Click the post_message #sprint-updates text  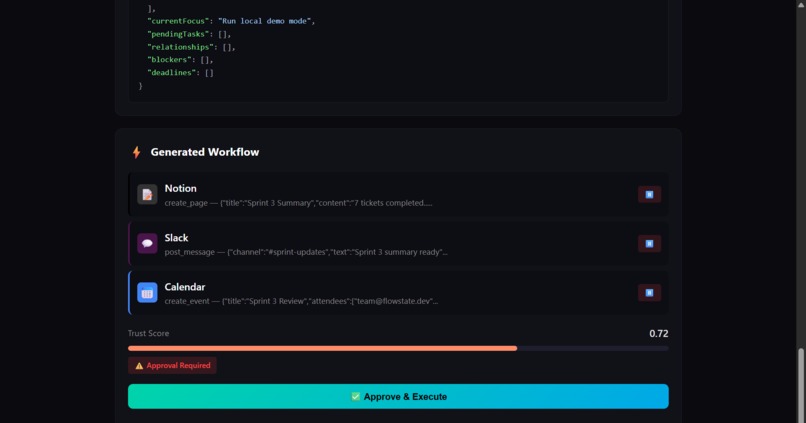pyautogui.click(x=306, y=252)
